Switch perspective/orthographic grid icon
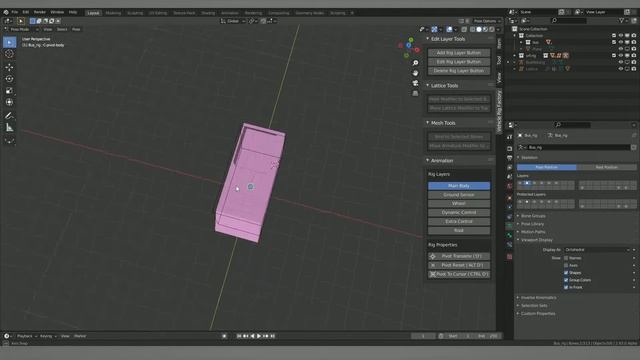Viewport: 640px width, 360px height. point(415,93)
